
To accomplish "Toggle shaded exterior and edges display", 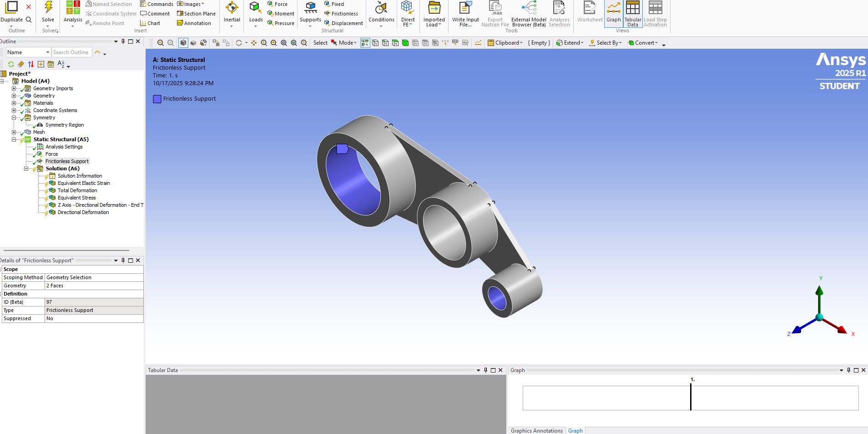I will pos(183,43).
